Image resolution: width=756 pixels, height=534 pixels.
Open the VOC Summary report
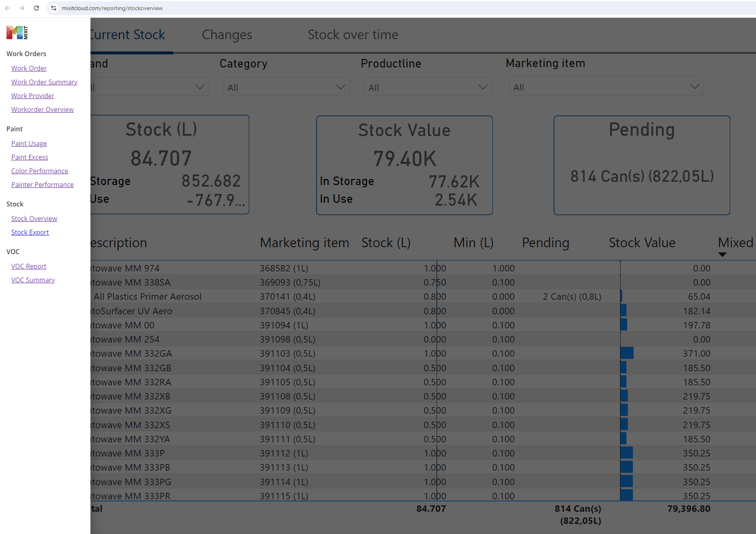[33, 280]
